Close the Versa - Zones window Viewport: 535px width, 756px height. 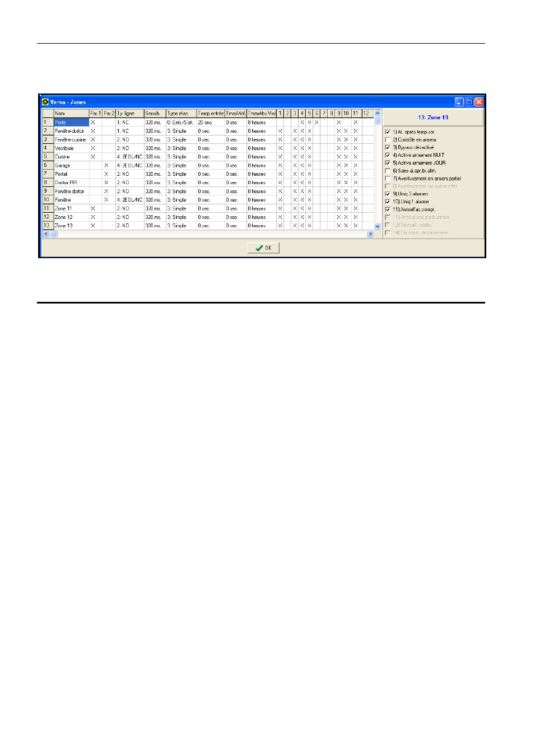pyautogui.click(x=479, y=102)
